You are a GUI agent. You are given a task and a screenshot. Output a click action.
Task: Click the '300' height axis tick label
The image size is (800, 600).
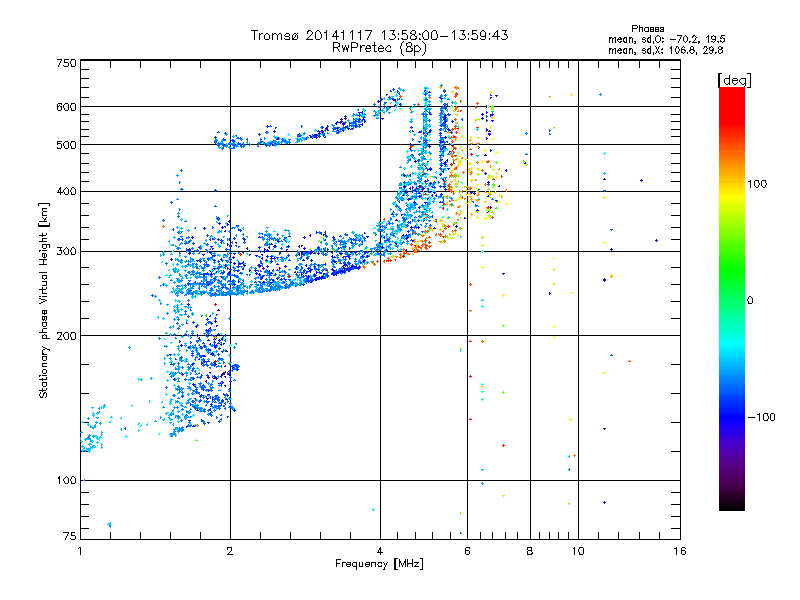[x=67, y=252]
